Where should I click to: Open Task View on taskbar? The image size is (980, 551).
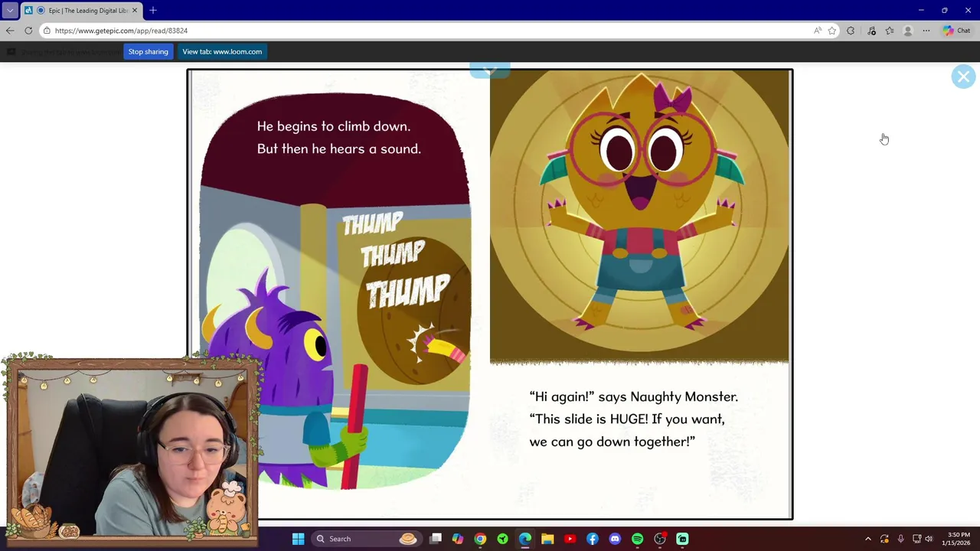point(436,539)
